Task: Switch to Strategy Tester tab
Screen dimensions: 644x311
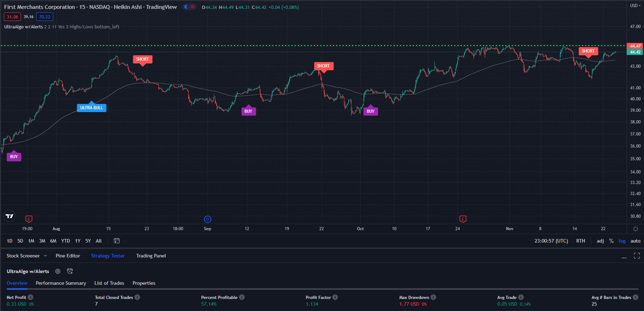Action: (108, 256)
